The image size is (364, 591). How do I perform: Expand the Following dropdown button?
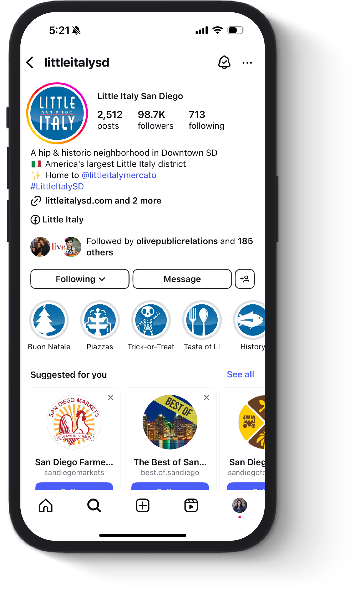[x=80, y=279]
